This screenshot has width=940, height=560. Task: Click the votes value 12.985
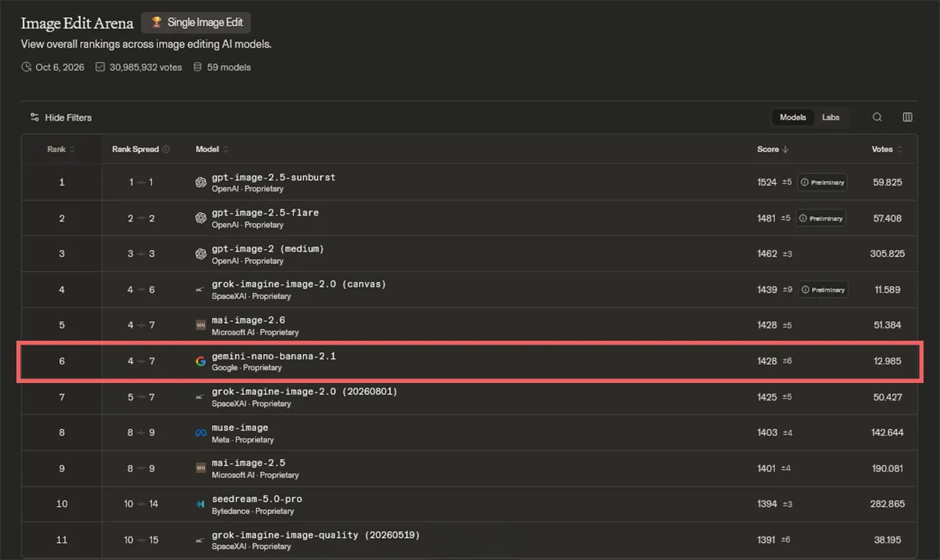pyautogui.click(x=888, y=361)
